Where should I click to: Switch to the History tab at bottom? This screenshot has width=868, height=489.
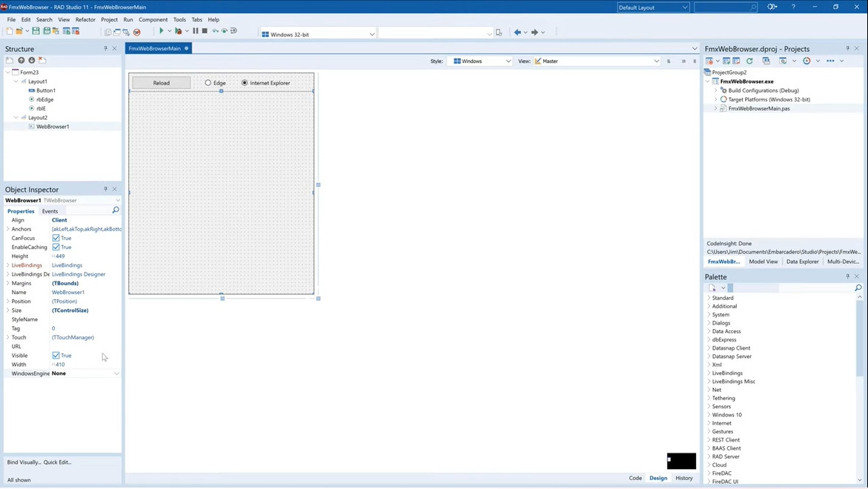click(684, 478)
